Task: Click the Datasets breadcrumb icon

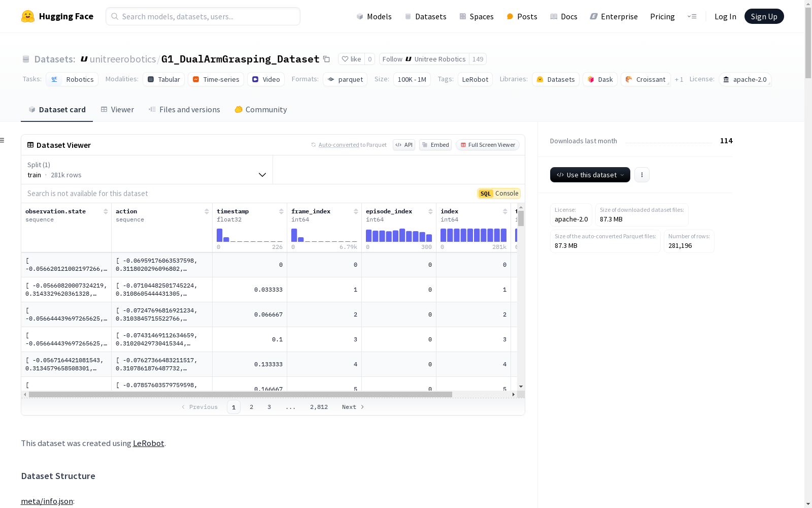Action: pyautogui.click(x=26, y=59)
